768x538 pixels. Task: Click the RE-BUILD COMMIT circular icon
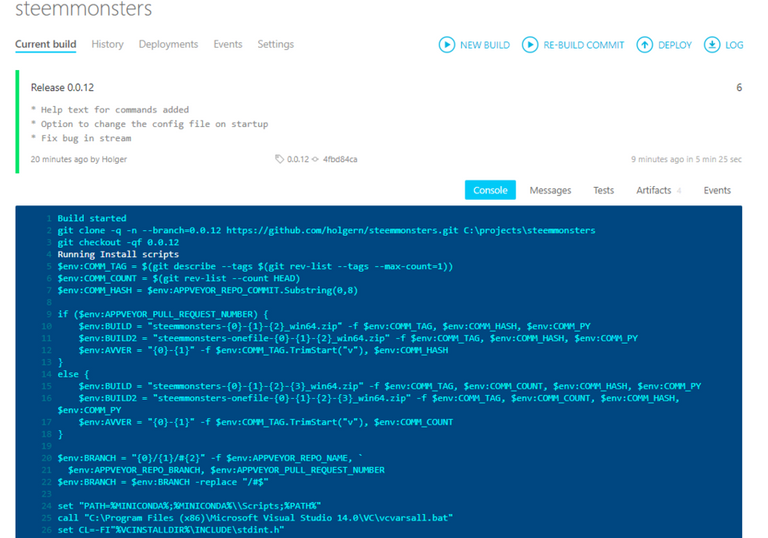530,45
